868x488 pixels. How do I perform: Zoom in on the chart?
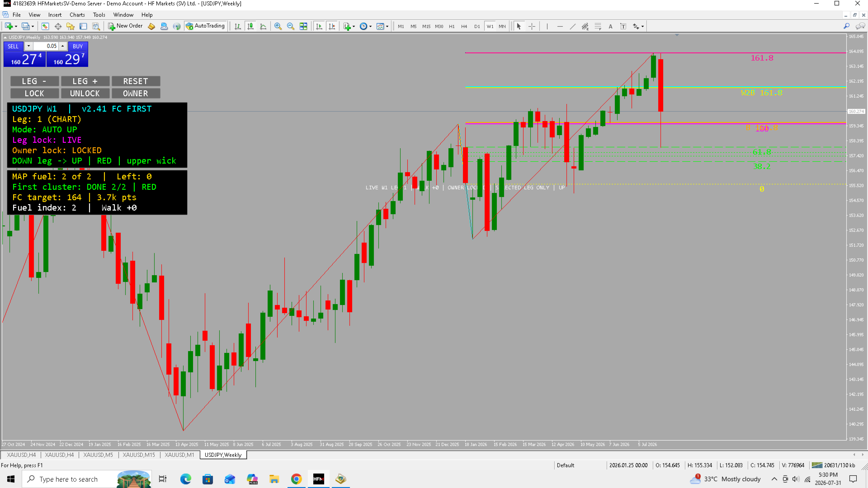(278, 26)
